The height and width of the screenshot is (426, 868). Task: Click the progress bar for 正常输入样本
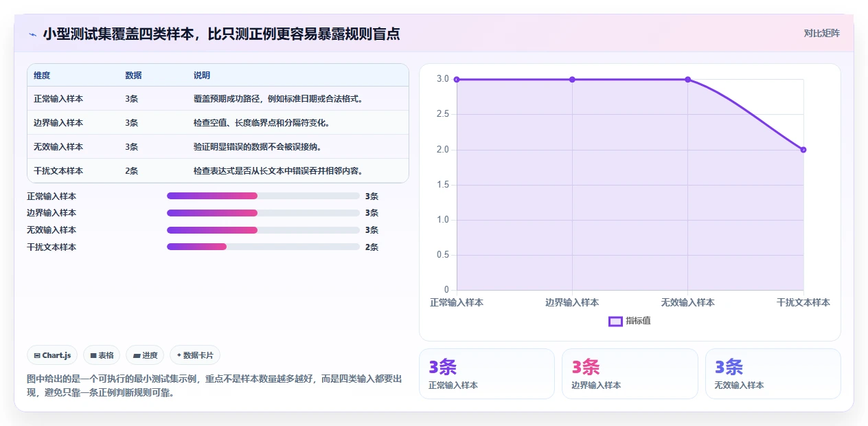coord(263,196)
